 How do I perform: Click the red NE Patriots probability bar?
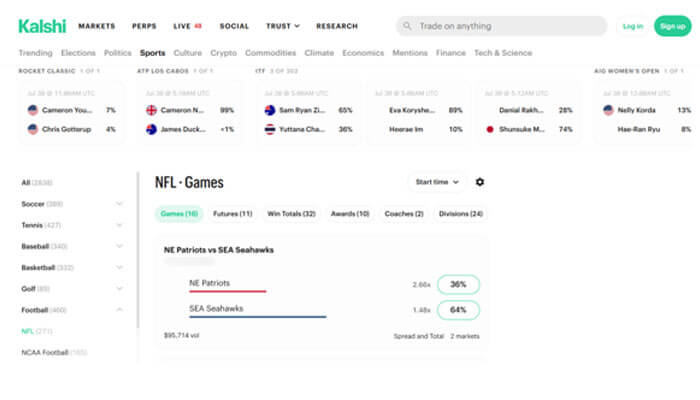[x=228, y=291]
